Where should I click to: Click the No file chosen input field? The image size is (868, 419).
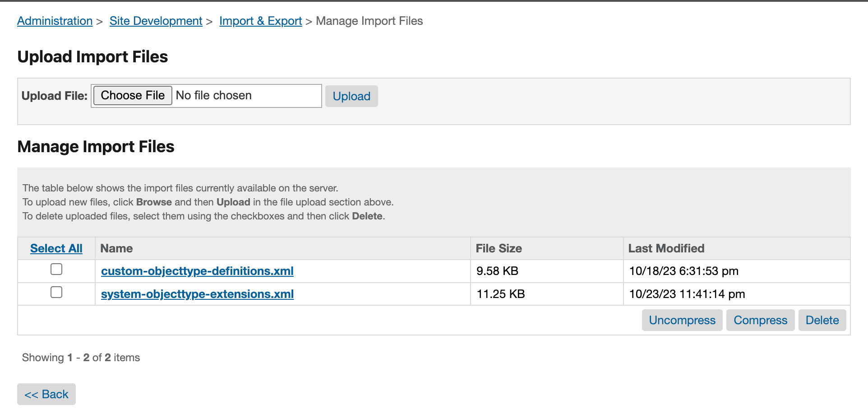pos(246,95)
